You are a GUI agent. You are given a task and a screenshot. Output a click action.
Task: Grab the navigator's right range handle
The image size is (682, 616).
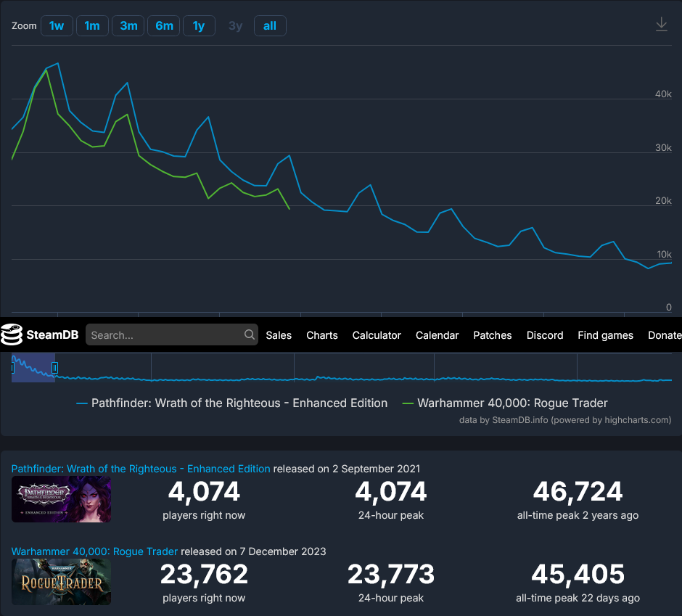[55, 368]
